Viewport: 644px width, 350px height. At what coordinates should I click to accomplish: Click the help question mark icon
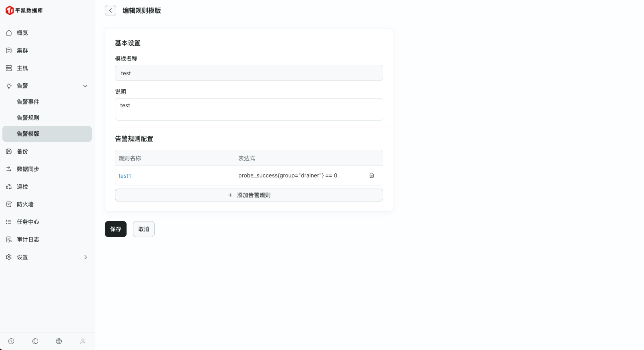[11, 341]
